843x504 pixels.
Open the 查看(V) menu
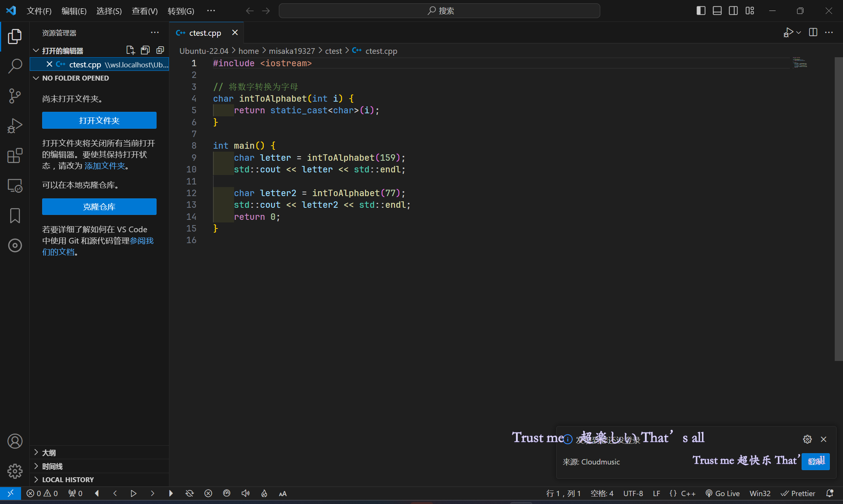point(145,11)
